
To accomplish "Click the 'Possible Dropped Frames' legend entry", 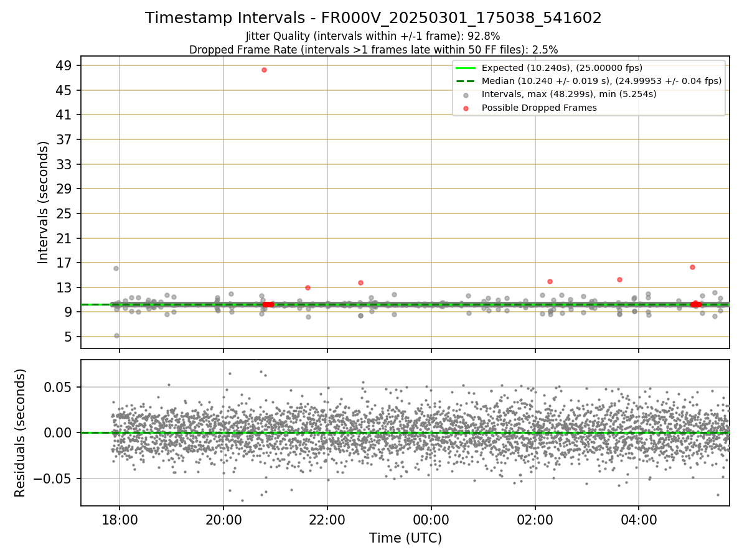I will click(x=539, y=108).
